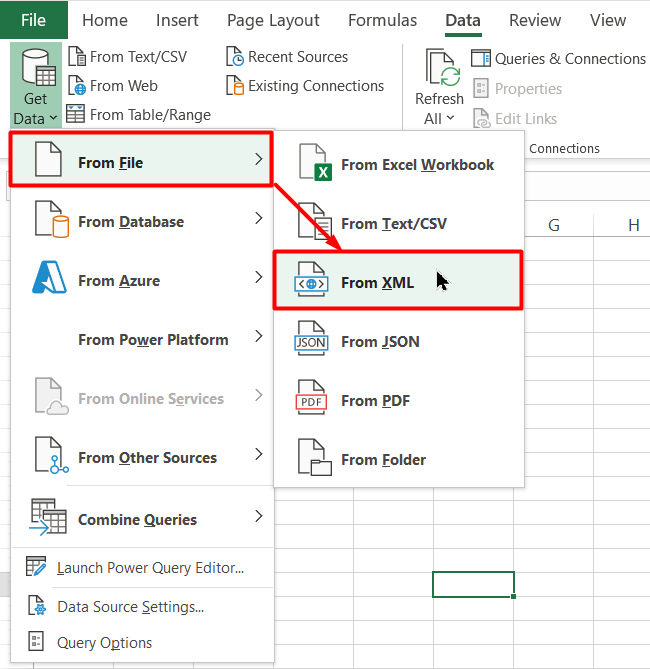Click the PDF file icon

pyautogui.click(x=311, y=398)
